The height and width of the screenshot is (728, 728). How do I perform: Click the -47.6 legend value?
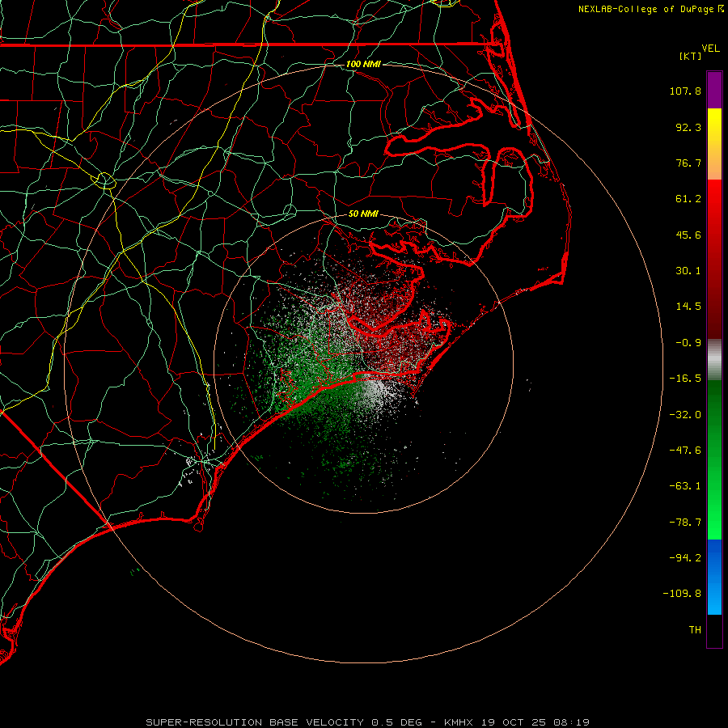[685, 451]
